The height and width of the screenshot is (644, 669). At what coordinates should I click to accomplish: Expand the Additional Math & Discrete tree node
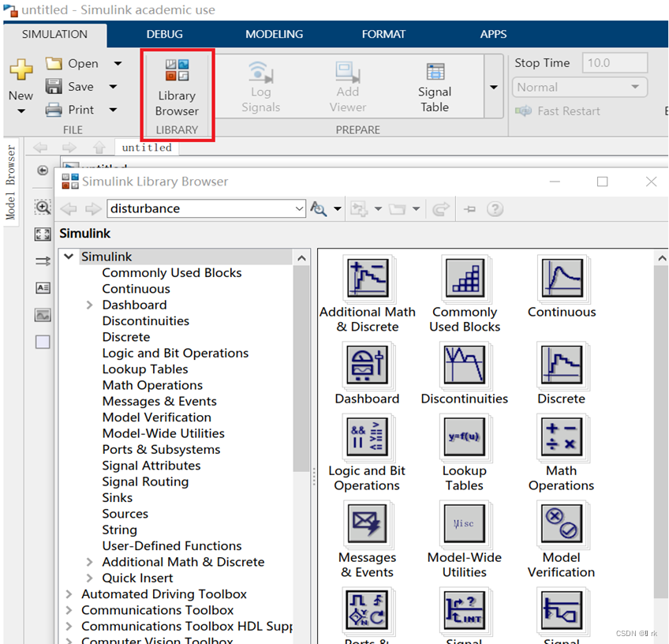(89, 562)
